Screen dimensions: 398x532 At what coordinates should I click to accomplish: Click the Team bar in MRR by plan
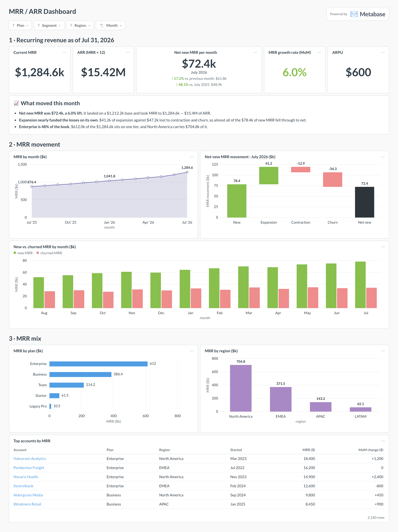click(67, 385)
